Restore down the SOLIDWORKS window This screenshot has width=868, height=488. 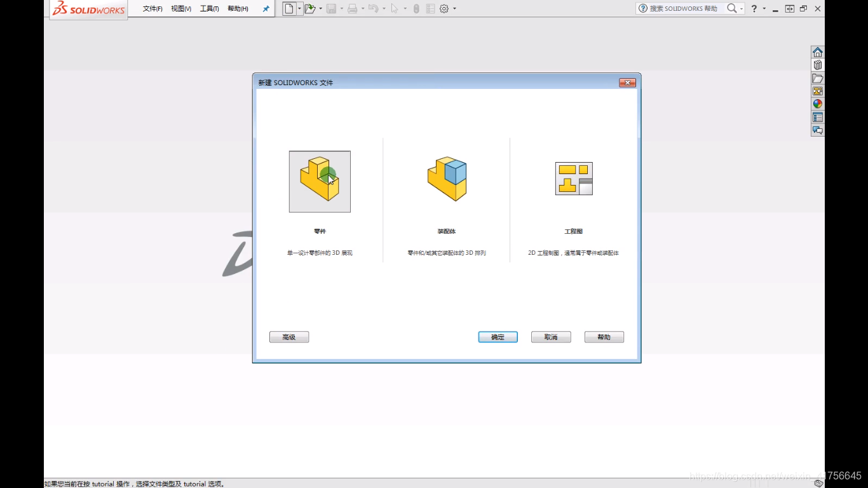804,9
